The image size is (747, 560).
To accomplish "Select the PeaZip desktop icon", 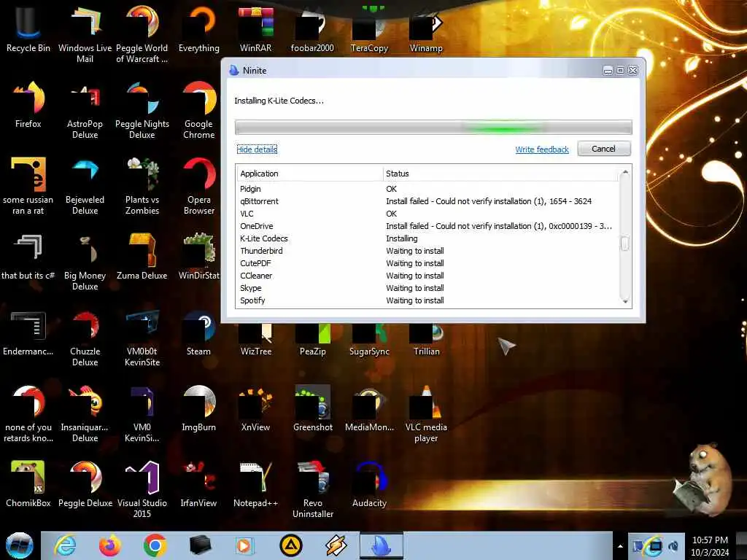I will coord(312,339).
